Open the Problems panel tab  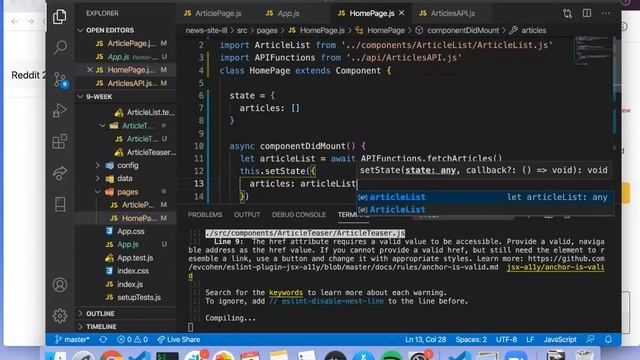pos(205,215)
